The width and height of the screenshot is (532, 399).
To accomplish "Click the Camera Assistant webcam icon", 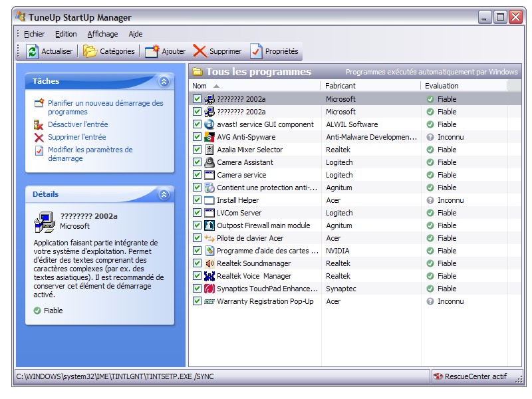I will [209, 162].
